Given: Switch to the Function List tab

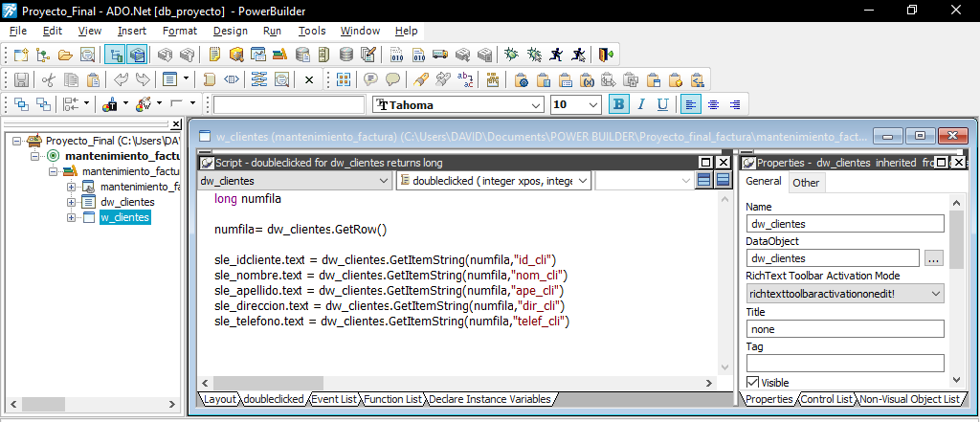Looking at the screenshot, I should pos(392,399).
